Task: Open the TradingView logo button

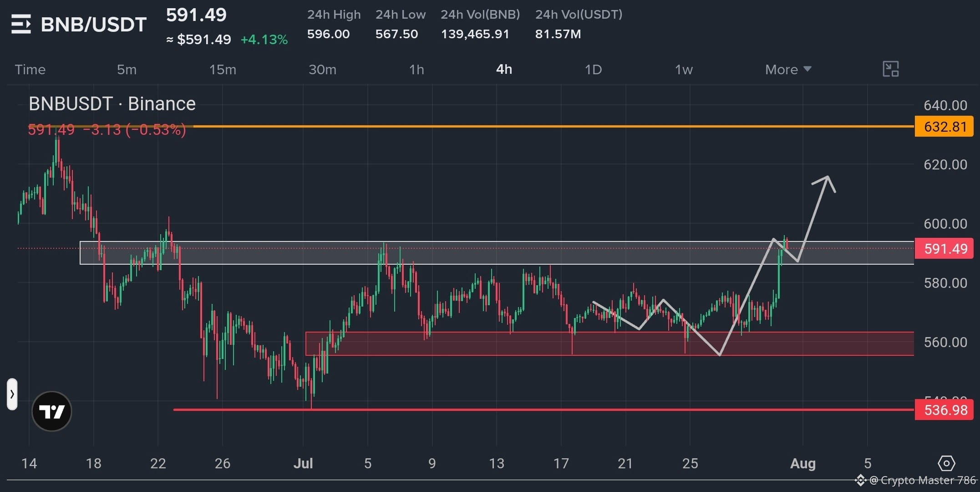Action: coord(52,411)
